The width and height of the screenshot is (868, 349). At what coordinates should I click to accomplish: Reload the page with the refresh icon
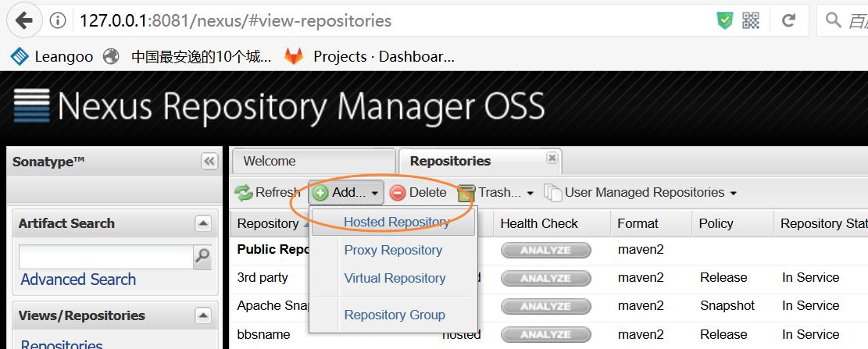pos(789,21)
